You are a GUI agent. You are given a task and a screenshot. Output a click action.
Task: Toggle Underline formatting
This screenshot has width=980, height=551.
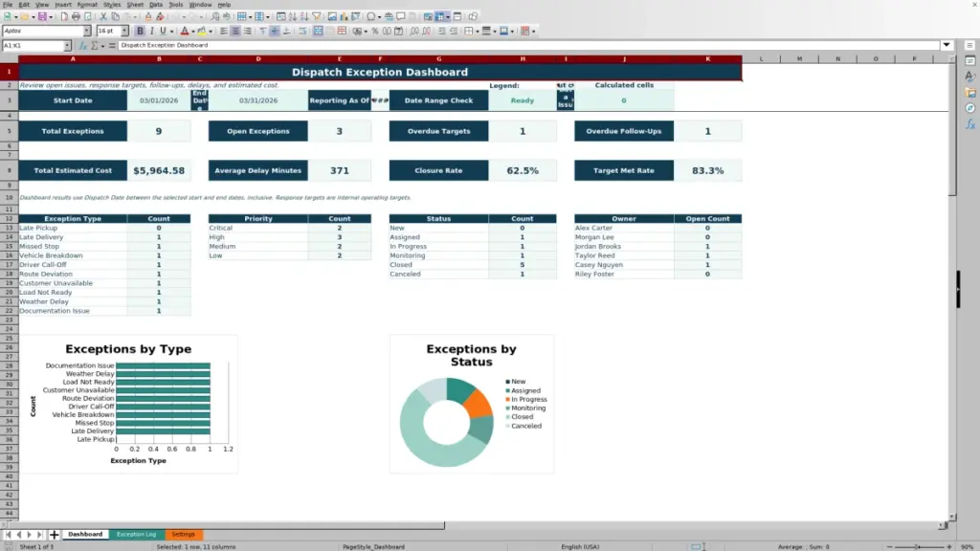tap(163, 31)
